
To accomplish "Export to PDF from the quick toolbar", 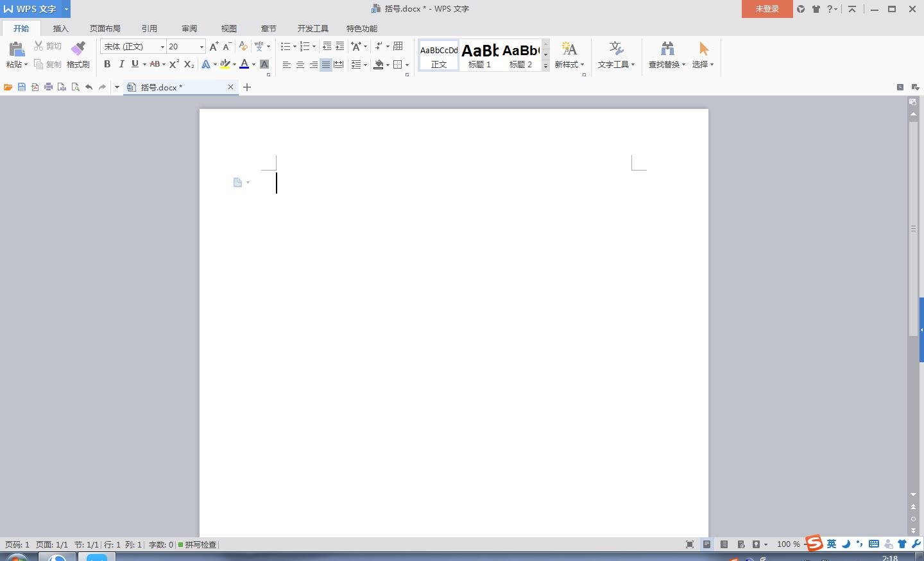I will tap(35, 87).
